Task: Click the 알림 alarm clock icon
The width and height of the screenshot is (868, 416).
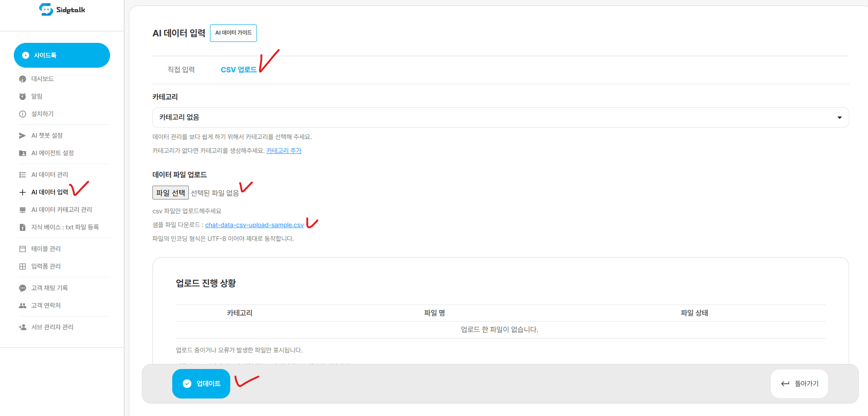Action: [23, 96]
